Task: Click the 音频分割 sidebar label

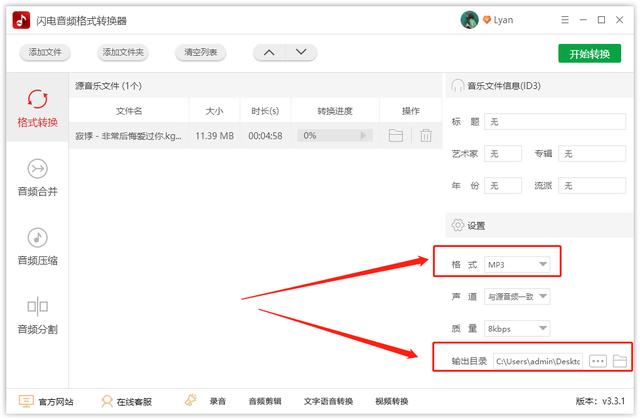Action: [38, 329]
